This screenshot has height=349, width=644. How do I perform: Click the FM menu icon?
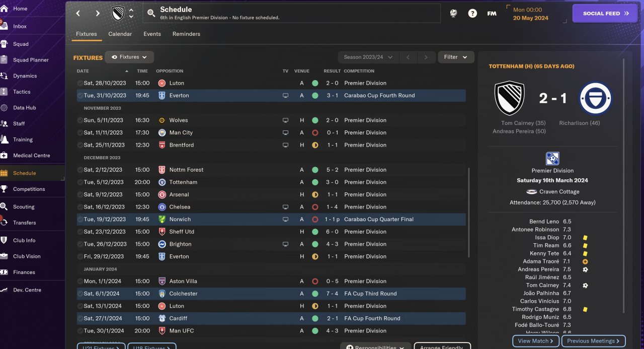coord(492,14)
